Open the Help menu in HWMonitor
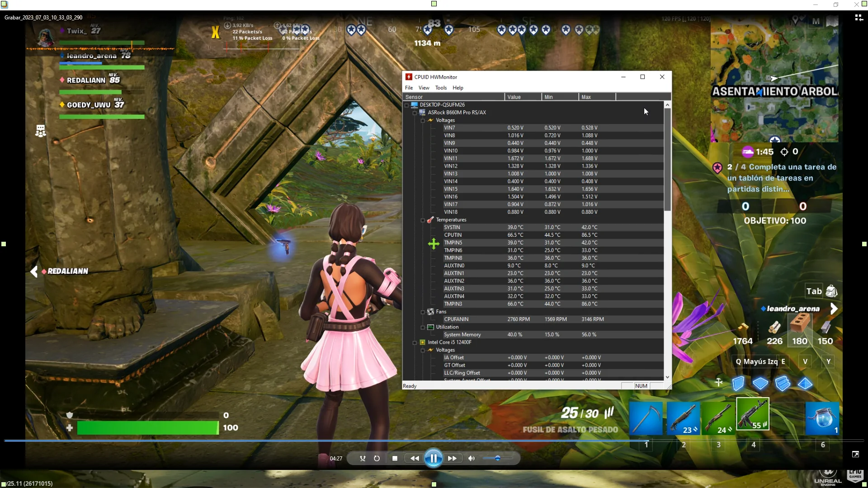 tap(458, 88)
